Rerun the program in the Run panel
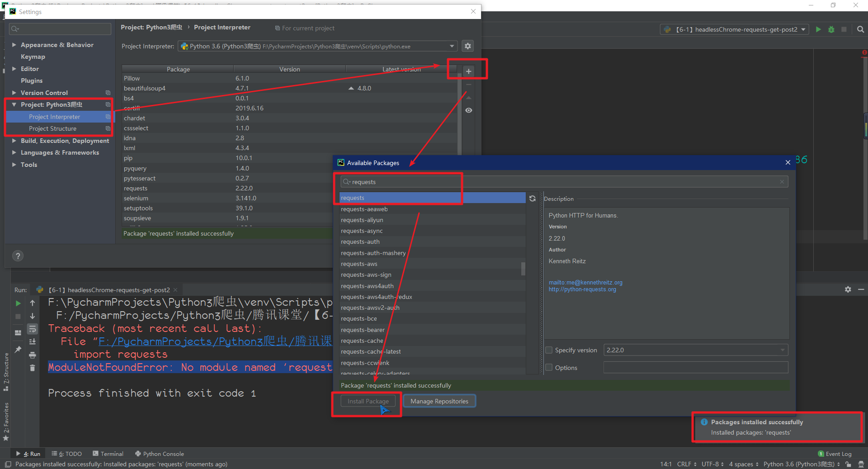Screen dimensions: 868x469 18,303
